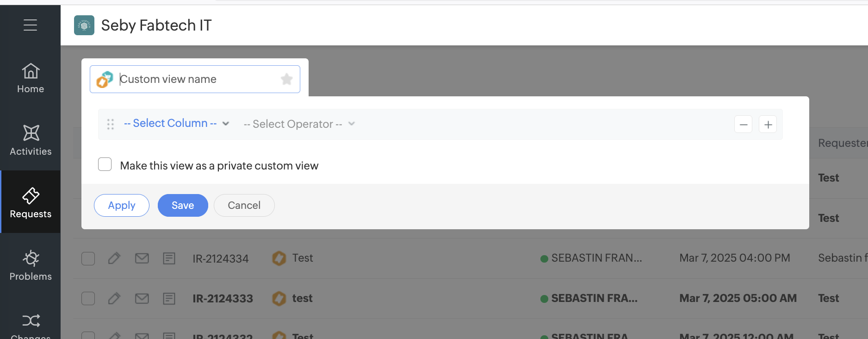The width and height of the screenshot is (868, 339).
Task: Click the Seby Fabtech IT logo
Action: coord(84,25)
